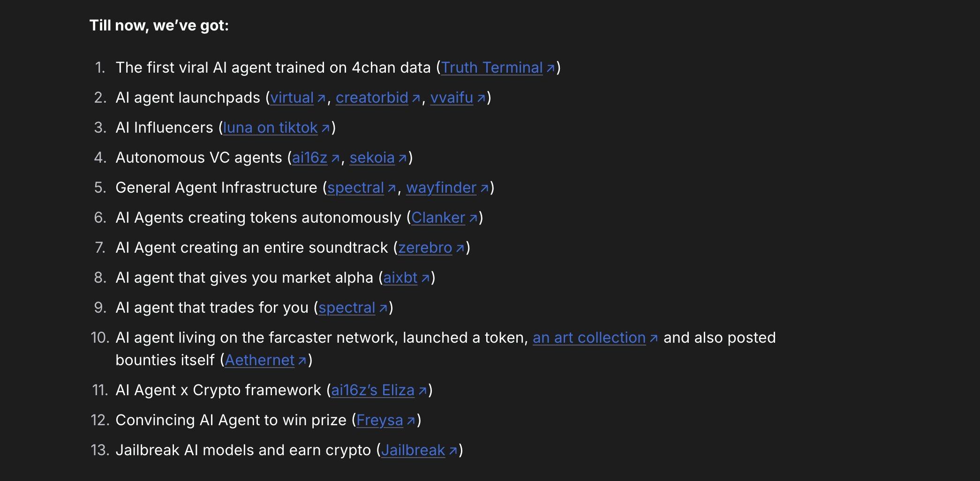
Task: Follow the Clanker link
Action: tap(438, 218)
